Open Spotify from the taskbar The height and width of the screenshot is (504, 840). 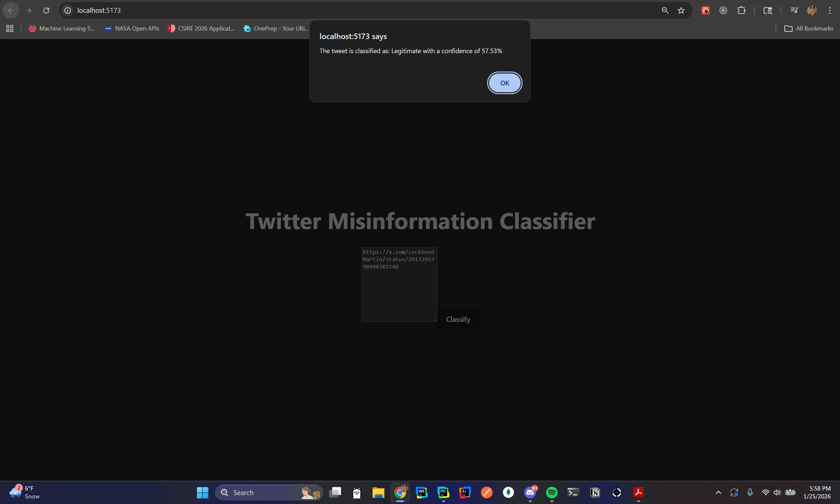click(x=551, y=493)
